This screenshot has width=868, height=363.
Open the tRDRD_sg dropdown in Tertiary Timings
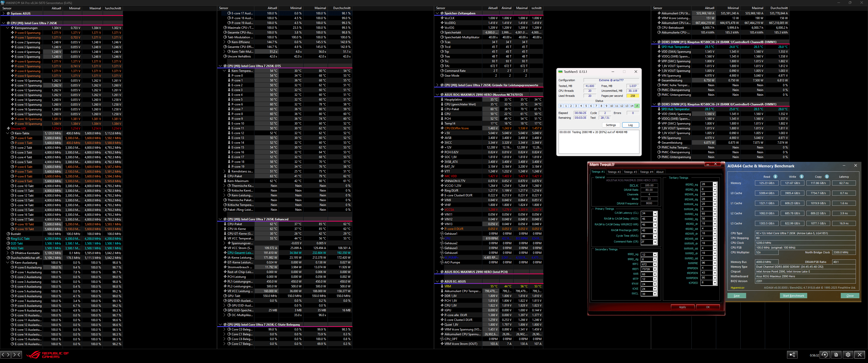tap(715, 185)
